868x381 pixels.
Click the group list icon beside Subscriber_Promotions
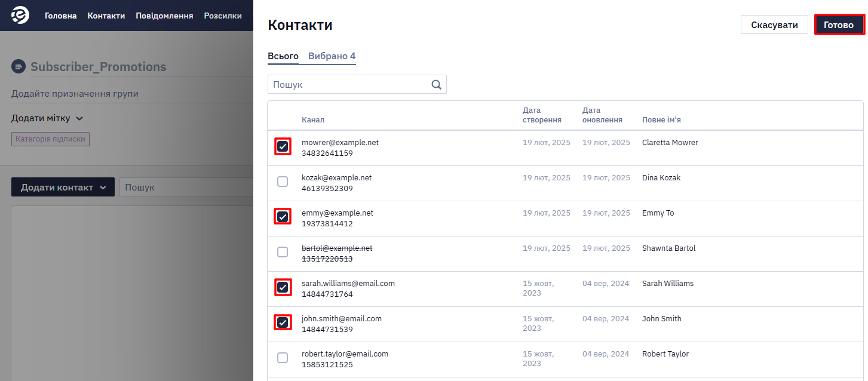click(x=19, y=66)
